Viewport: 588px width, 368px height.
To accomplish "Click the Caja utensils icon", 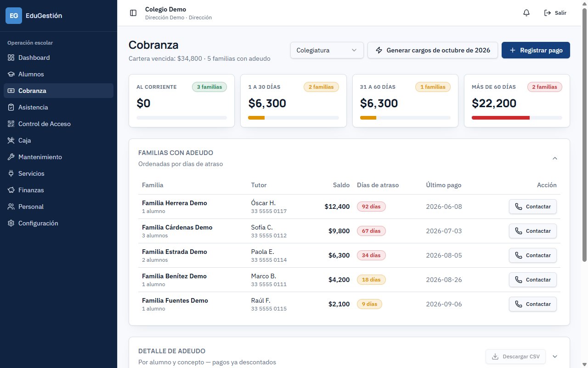I will pyautogui.click(x=11, y=140).
